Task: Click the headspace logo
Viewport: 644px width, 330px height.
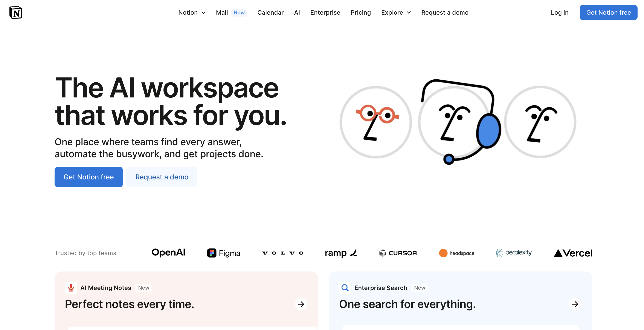Action: pos(456,253)
